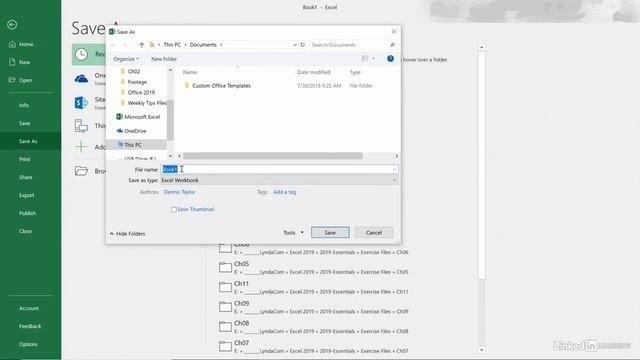Sort files by the Name column header
Screen dimensions: 640x360
190,72
